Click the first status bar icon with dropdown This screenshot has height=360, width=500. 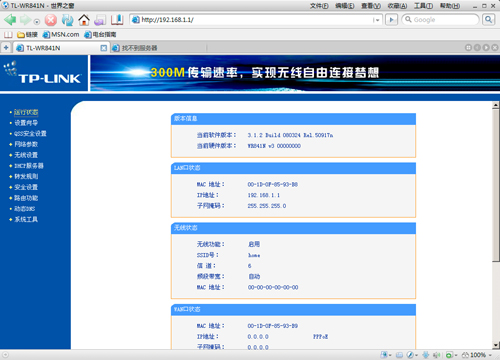pos(386,355)
